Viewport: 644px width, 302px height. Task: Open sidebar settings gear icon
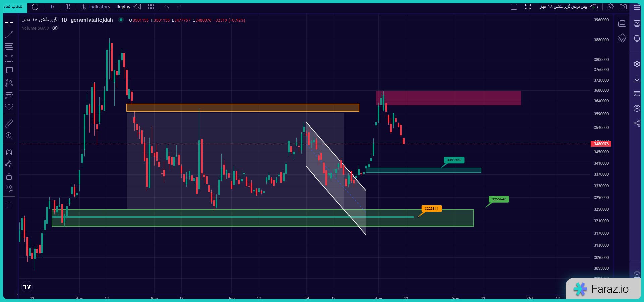click(x=637, y=64)
